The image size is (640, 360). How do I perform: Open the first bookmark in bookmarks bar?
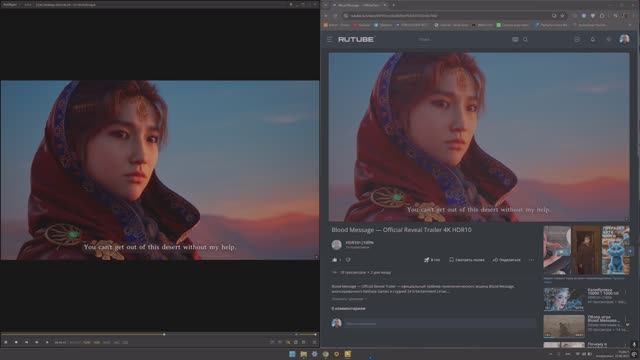point(337,25)
